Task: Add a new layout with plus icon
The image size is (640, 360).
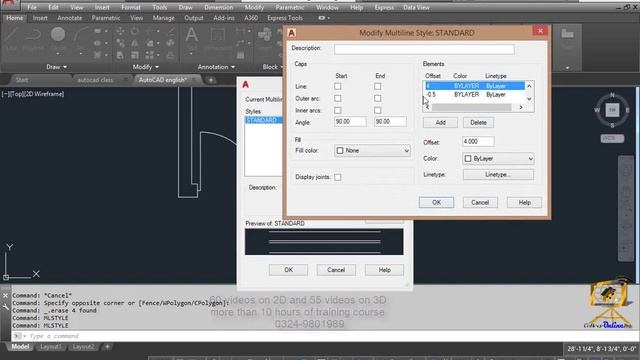Action: (107, 347)
